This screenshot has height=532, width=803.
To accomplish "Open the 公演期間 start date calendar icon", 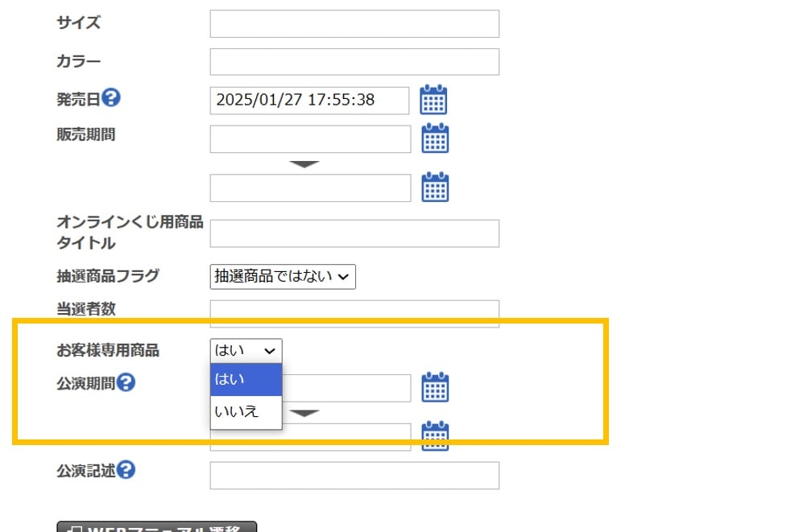I will (435, 387).
